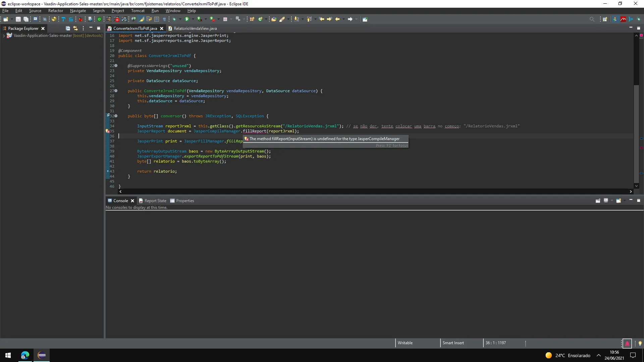Toggle Show Whitespace Characters pilcrow icon
This screenshot has width=644, height=362.
click(164, 19)
